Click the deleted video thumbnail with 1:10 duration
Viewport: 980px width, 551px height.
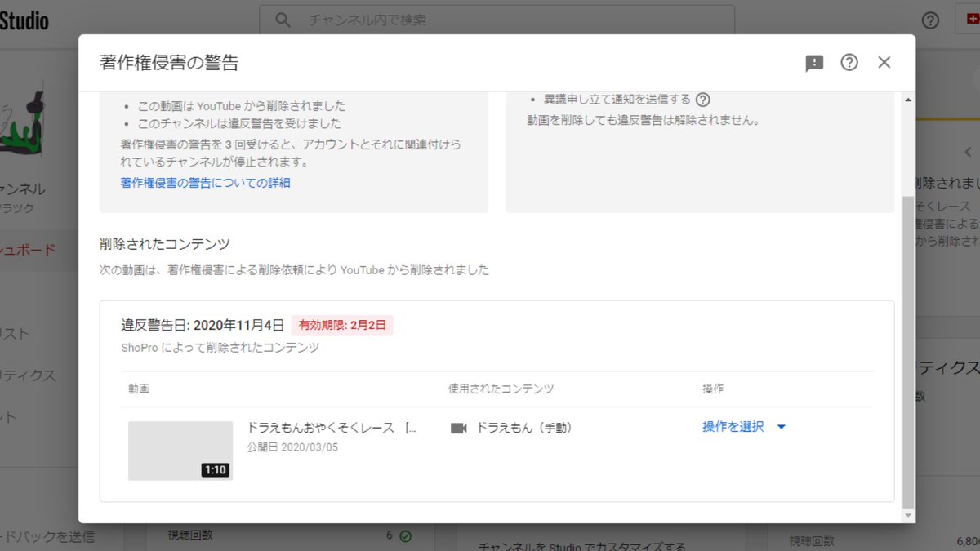[180, 451]
